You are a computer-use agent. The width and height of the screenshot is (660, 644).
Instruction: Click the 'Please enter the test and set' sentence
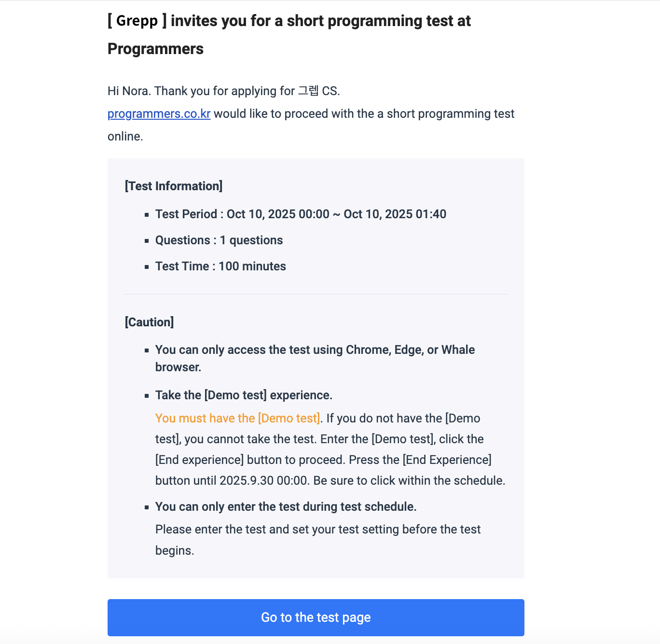click(x=317, y=530)
